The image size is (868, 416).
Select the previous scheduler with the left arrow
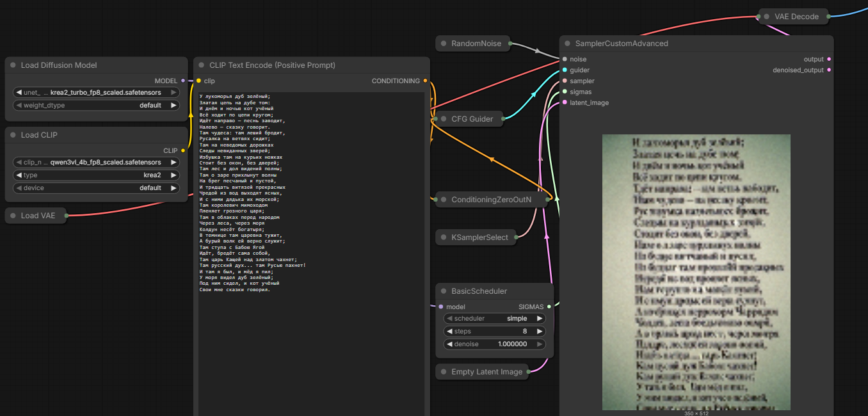pyautogui.click(x=449, y=318)
